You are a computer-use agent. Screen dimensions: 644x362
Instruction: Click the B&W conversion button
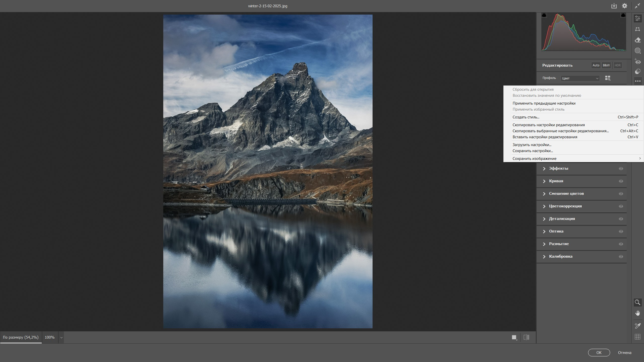pyautogui.click(x=606, y=65)
